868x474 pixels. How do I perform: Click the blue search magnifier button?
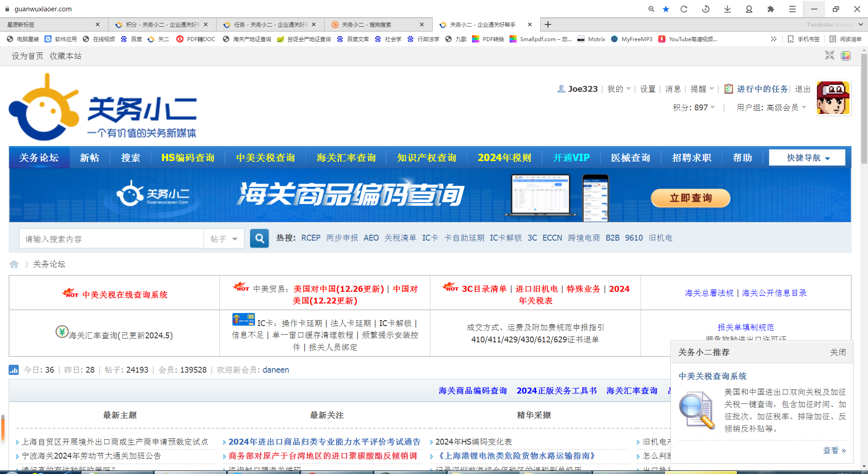[x=259, y=238]
